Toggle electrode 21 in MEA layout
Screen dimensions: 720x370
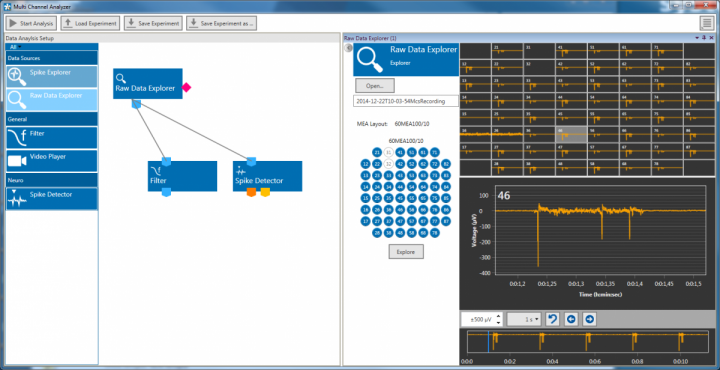tap(377, 152)
